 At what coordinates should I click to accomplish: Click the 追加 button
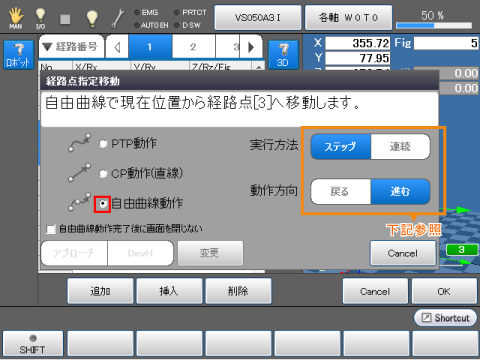pyautogui.click(x=100, y=291)
